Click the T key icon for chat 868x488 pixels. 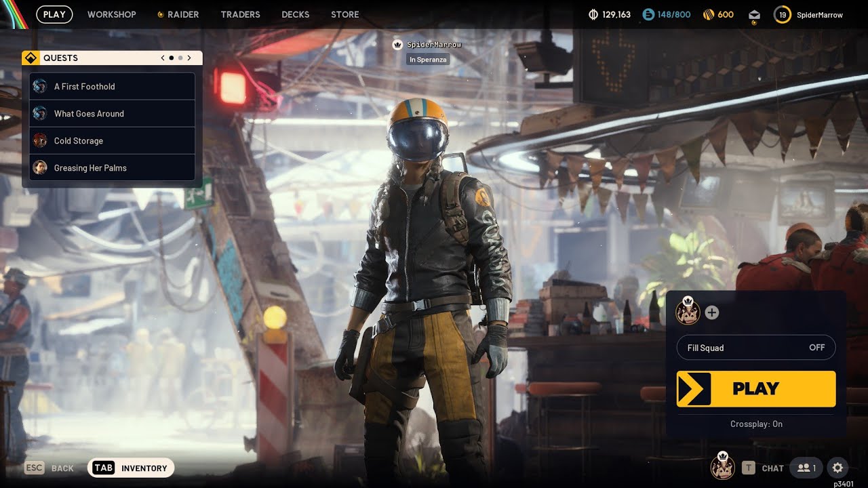point(749,468)
